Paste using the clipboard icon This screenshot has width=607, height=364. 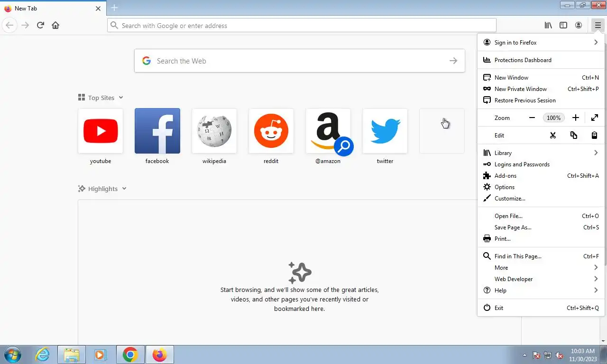click(x=595, y=135)
